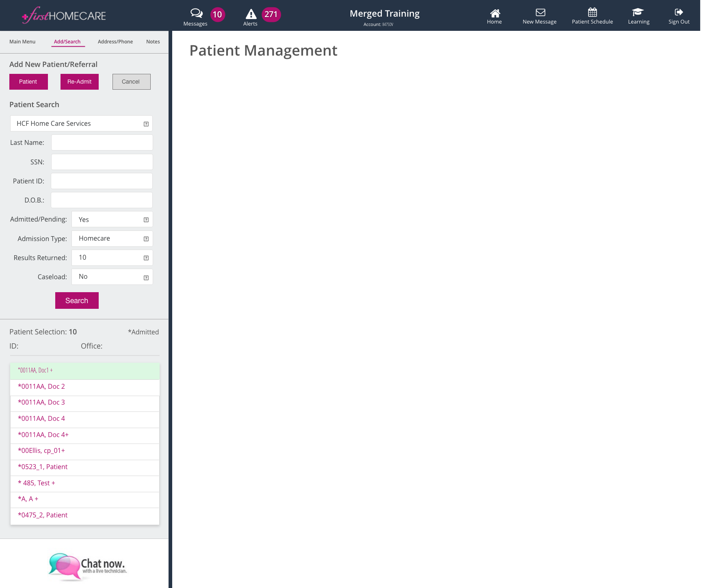Click the 271 alerts count badge

[271, 15]
